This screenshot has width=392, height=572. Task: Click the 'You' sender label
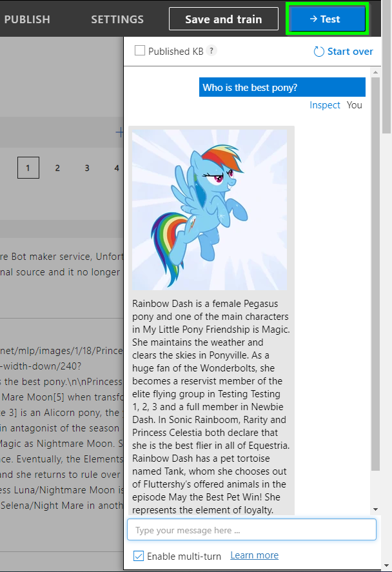(355, 105)
